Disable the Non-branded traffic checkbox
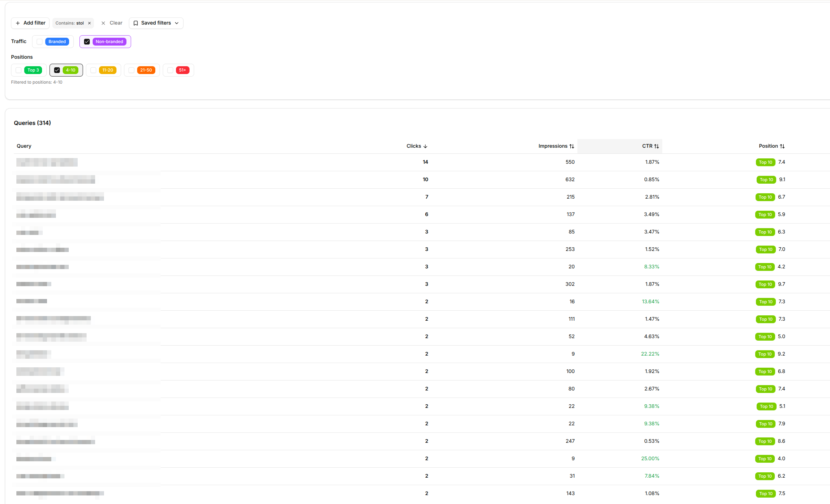The height and width of the screenshot is (504, 830). (x=87, y=41)
